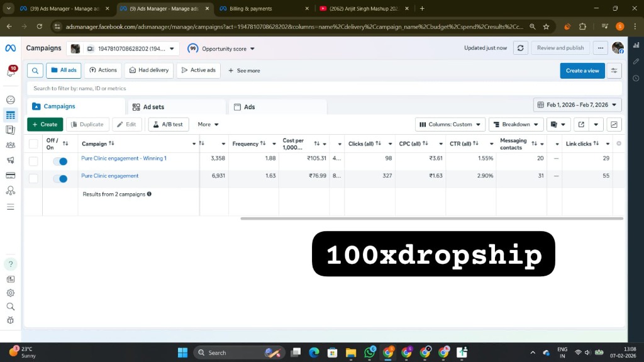Tick checkbox for Pure Clinic engagement - Winning 1
Image resolution: width=644 pixels, height=362 pixels.
pos(33,161)
